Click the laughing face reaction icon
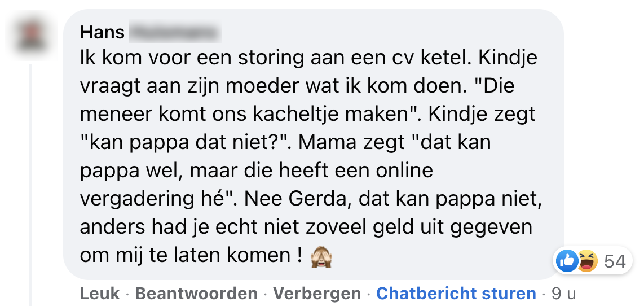This screenshot has height=306, width=644. click(586, 261)
